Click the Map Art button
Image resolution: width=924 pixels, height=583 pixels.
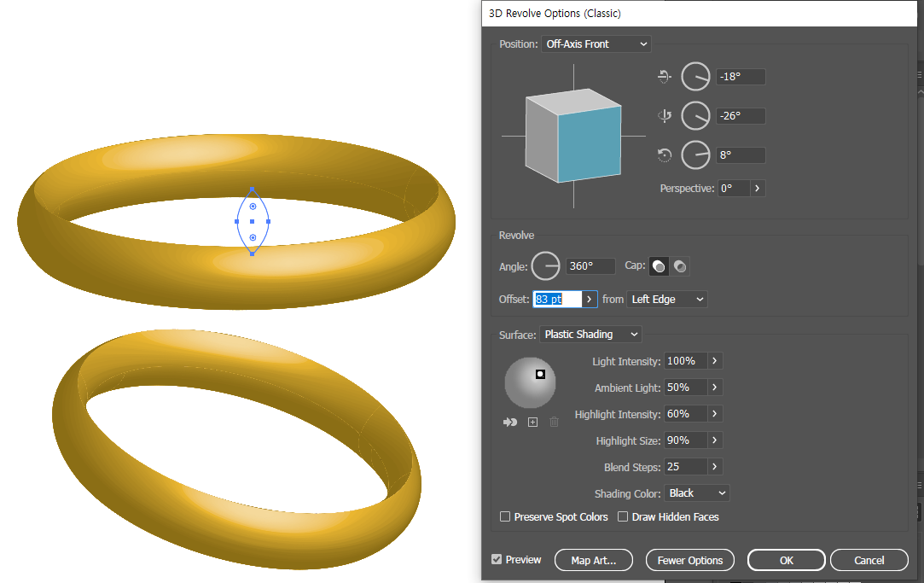pos(594,560)
